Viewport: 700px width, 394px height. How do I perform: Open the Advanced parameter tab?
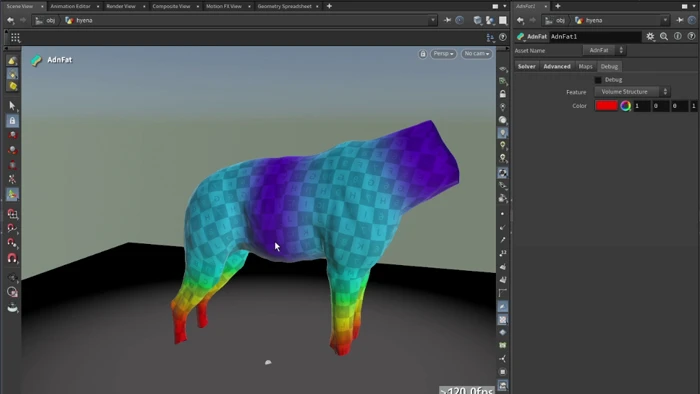(x=557, y=66)
